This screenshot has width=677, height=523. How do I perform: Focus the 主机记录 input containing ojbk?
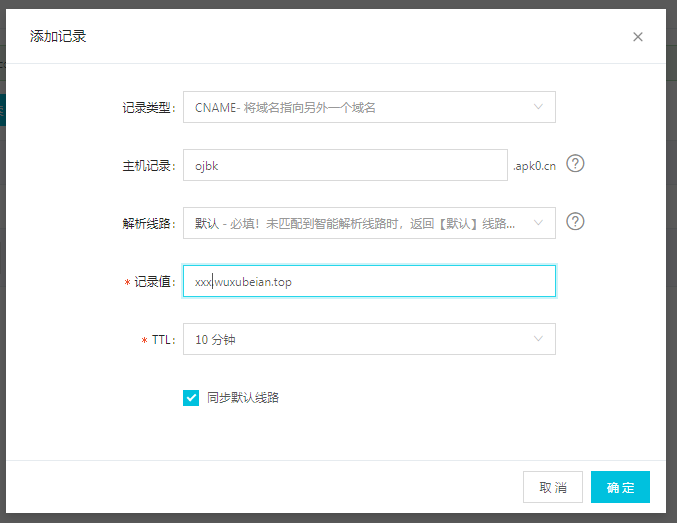click(x=345, y=165)
